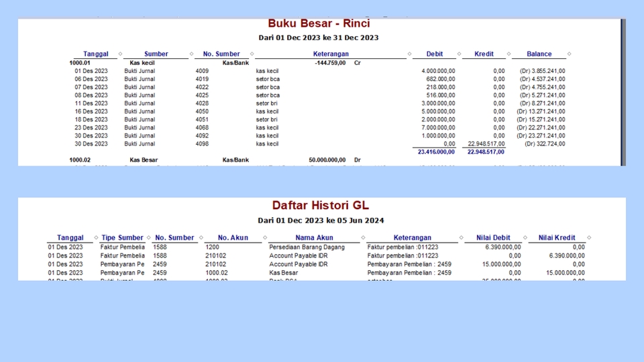The image size is (644, 362).
Task: Click 'Dari 01 Dec 2023 ke 05 Jun 2024'
Action: [321, 221]
